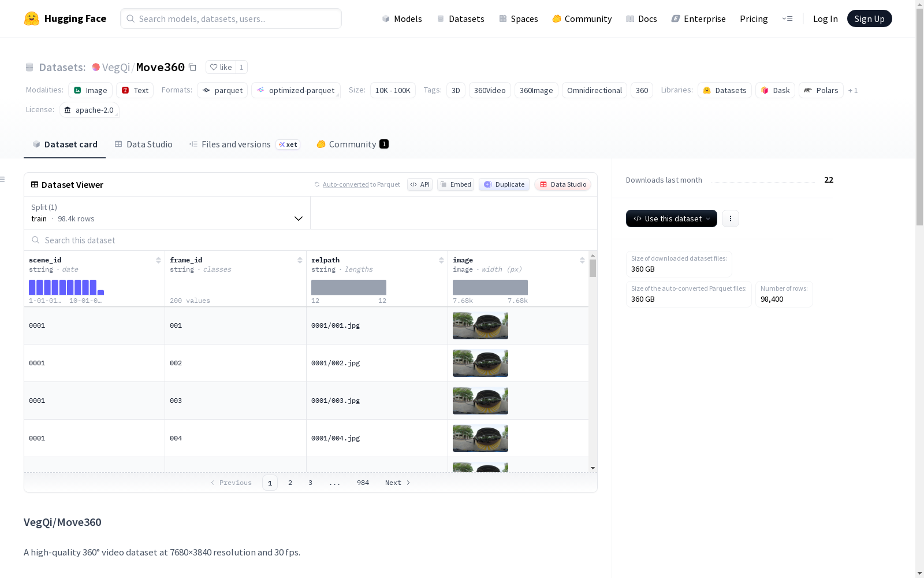Click the Search this dataset field
Screen dimensions: 924x578
tap(311, 240)
